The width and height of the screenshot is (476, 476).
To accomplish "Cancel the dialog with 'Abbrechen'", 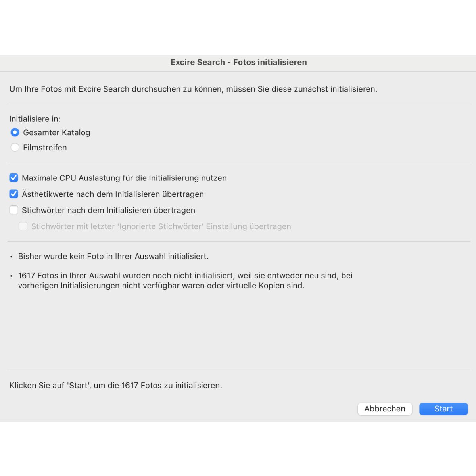I will click(385, 409).
